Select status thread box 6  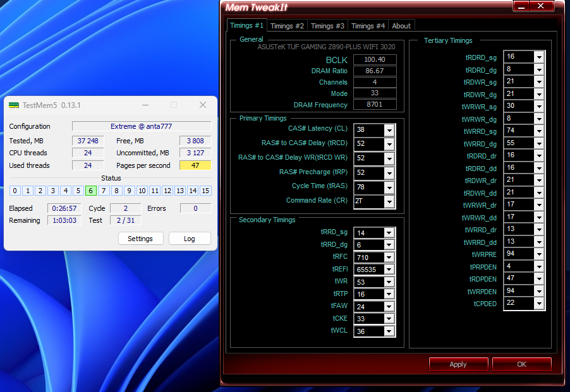coord(90,191)
